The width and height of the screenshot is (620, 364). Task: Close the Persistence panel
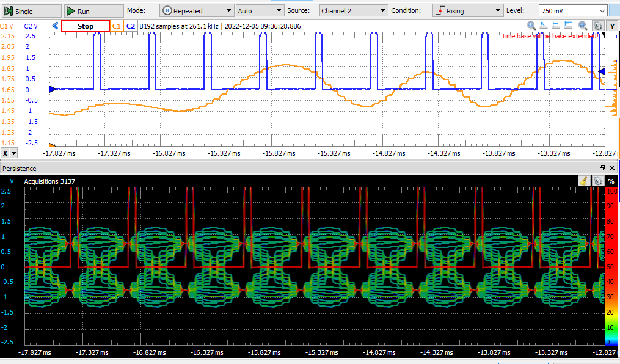point(612,167)
